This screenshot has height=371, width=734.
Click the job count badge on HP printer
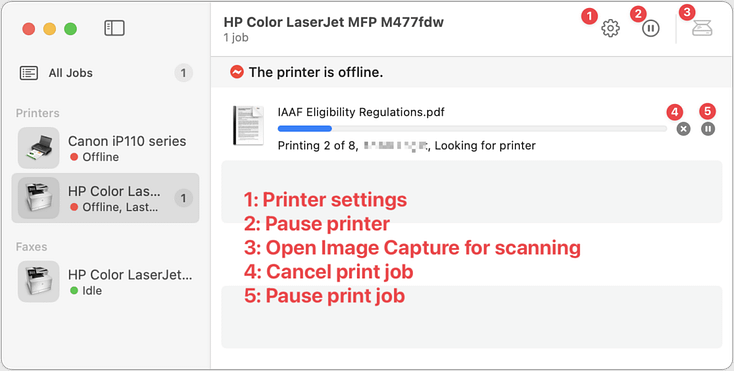coord(184,198)
